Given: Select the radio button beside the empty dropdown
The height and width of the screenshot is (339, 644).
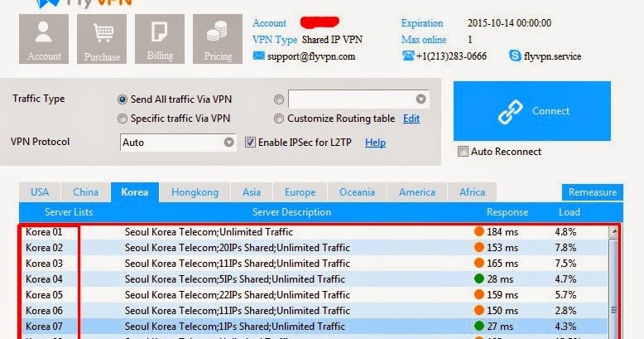Looking at the screenshot, I should click(x=278, y=99).
